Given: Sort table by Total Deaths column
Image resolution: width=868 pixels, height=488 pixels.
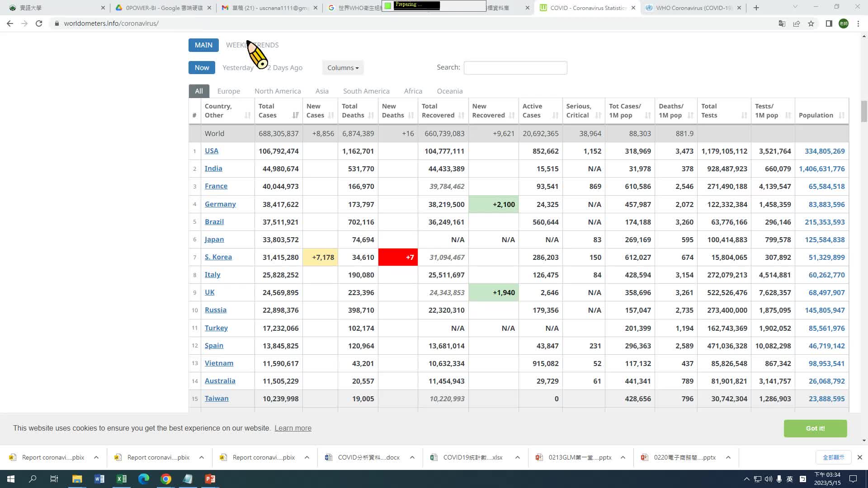Looking at the screenshot, I should [358, 111].
